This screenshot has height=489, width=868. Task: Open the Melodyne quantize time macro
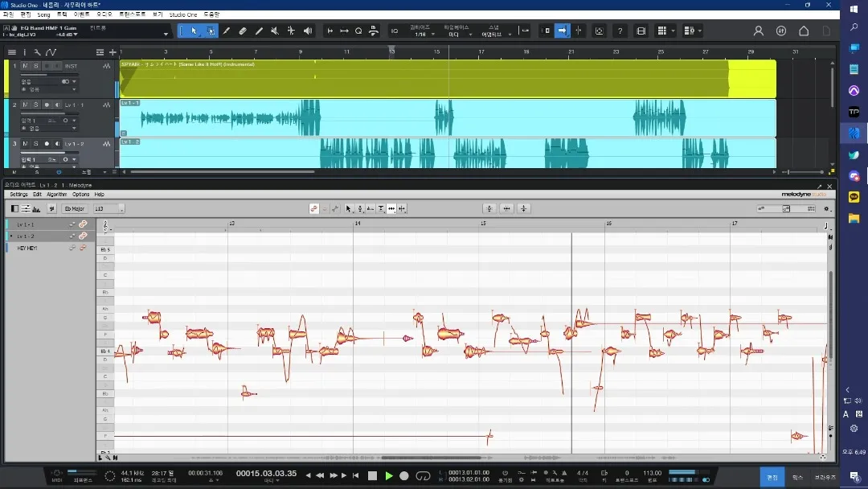[506, 209]
